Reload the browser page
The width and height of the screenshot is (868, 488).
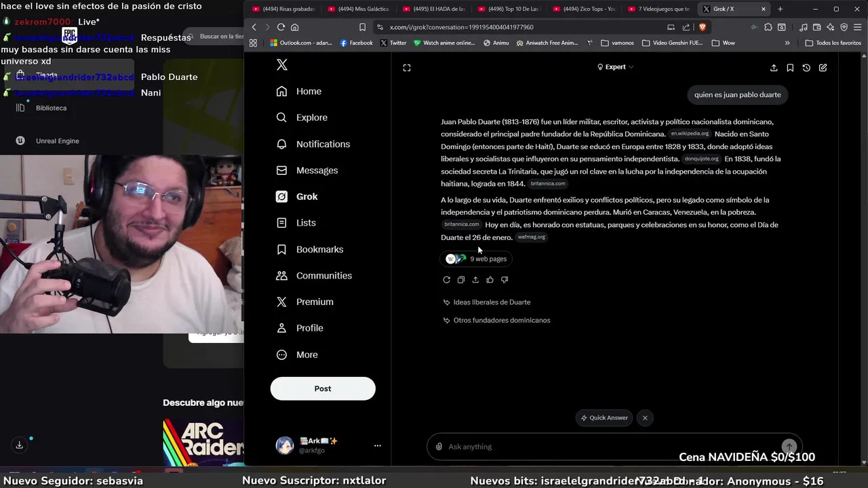[x=281, y=27]
